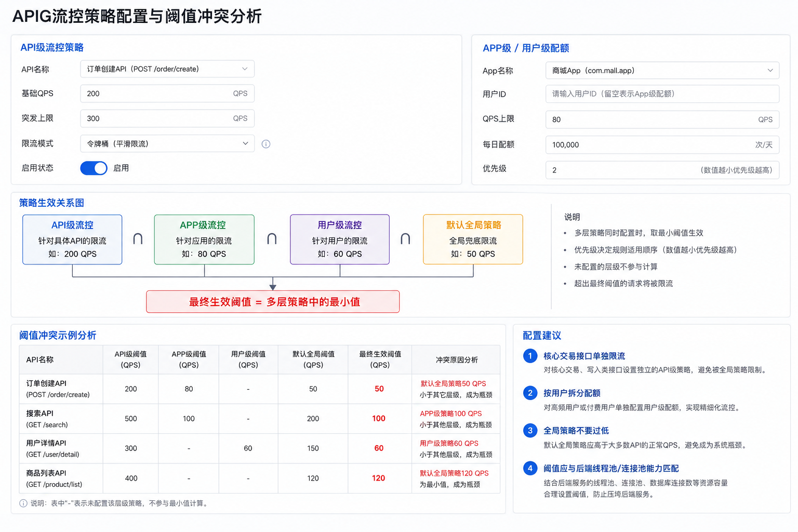The height and width of the screenshot is (532, 798).
Task: Click the QPS上限 input field
Action: (662, 119)
